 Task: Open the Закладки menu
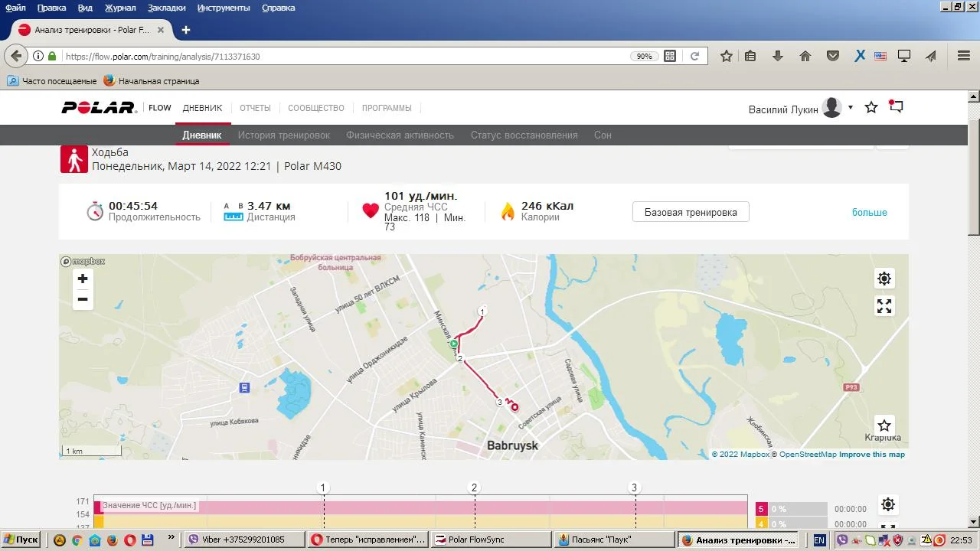point(166,8)
